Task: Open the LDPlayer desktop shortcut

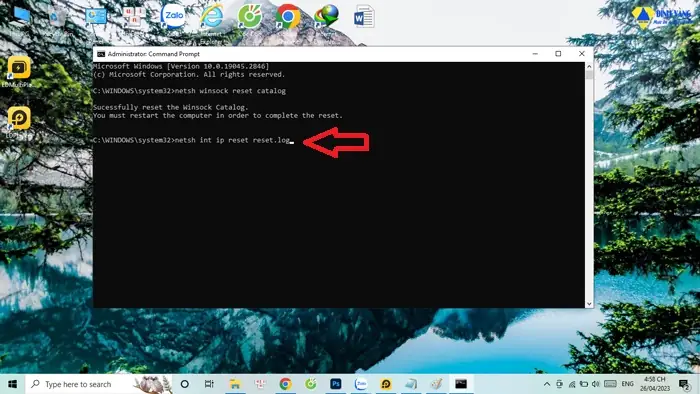Action: 19,119
